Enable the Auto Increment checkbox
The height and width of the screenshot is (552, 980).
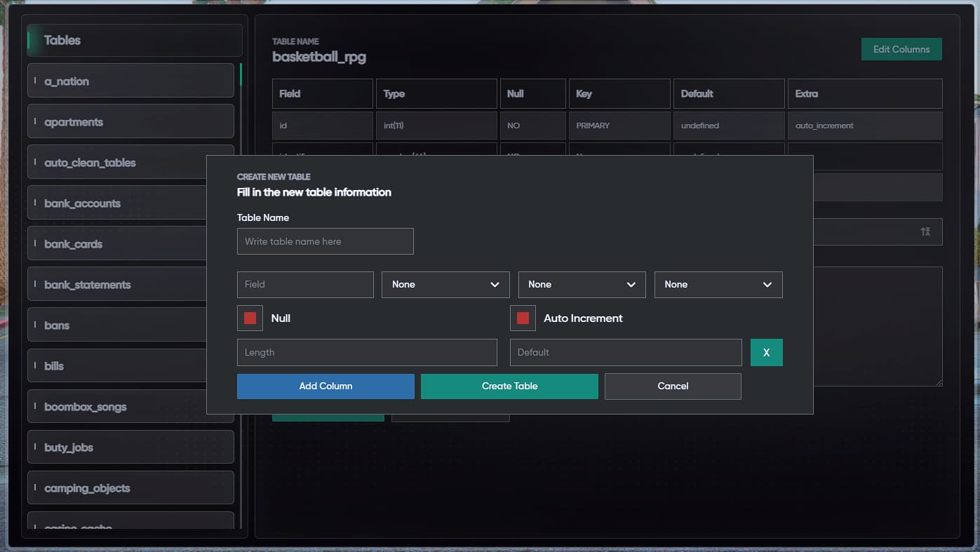pyautogui.click(x=523, y=318)
